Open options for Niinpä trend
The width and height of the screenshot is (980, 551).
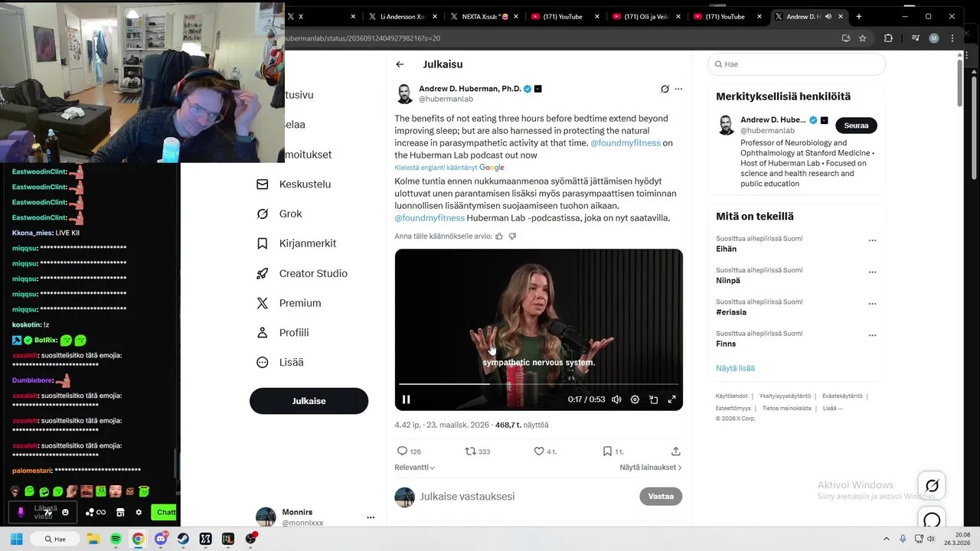872,272
